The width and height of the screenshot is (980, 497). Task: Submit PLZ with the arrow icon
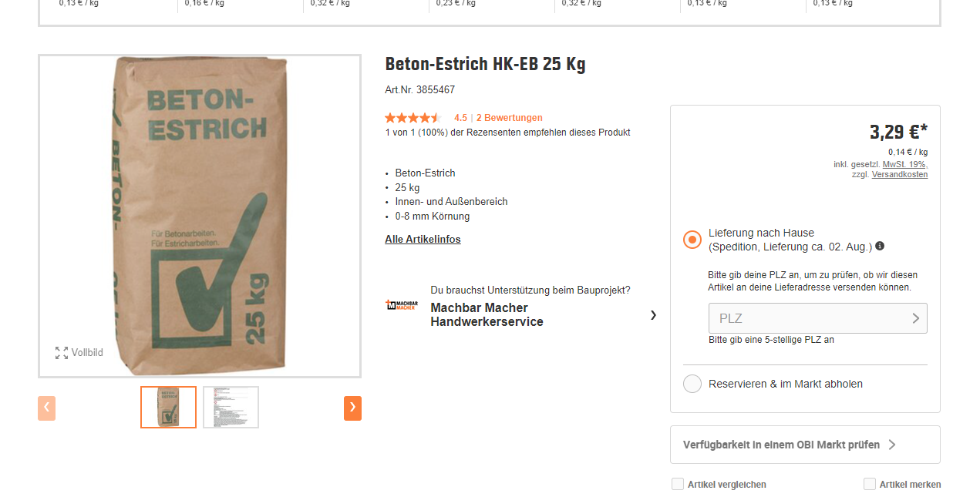[915, 318]
